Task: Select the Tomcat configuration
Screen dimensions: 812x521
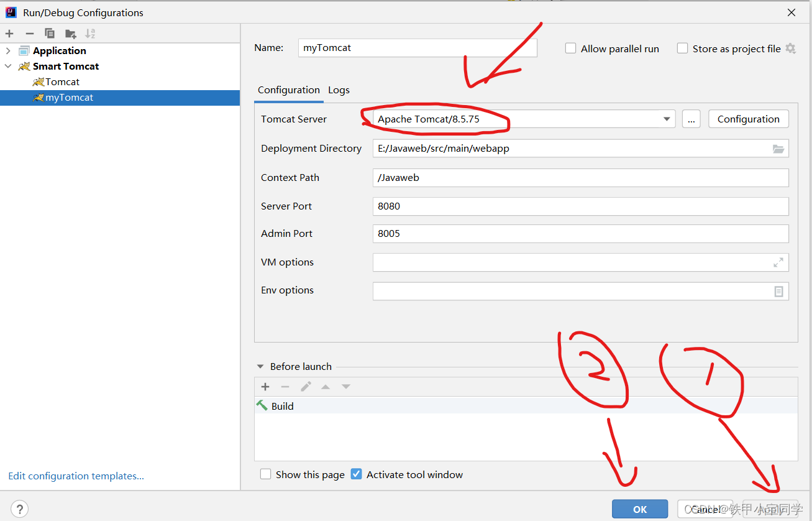Action: [62, 81]
